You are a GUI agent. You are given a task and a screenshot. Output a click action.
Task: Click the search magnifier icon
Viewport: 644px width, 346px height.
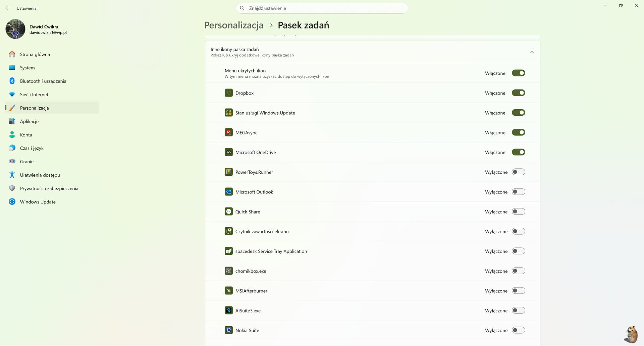pos(242,8)
